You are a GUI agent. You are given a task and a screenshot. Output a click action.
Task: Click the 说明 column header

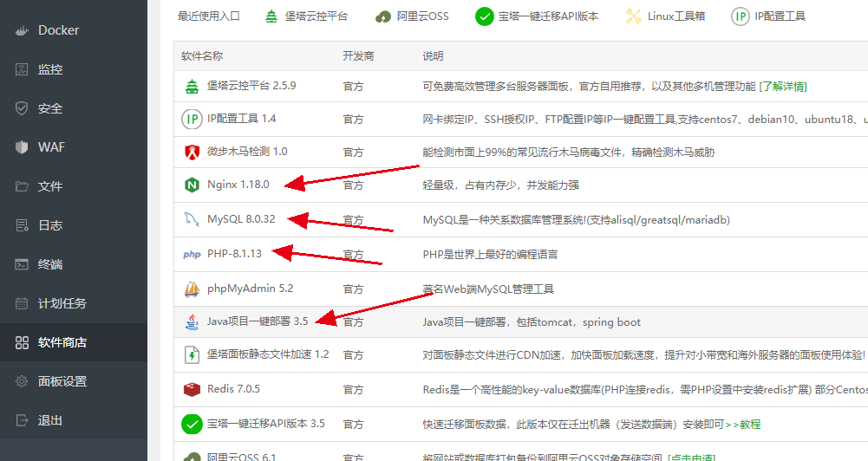[433, 56]
